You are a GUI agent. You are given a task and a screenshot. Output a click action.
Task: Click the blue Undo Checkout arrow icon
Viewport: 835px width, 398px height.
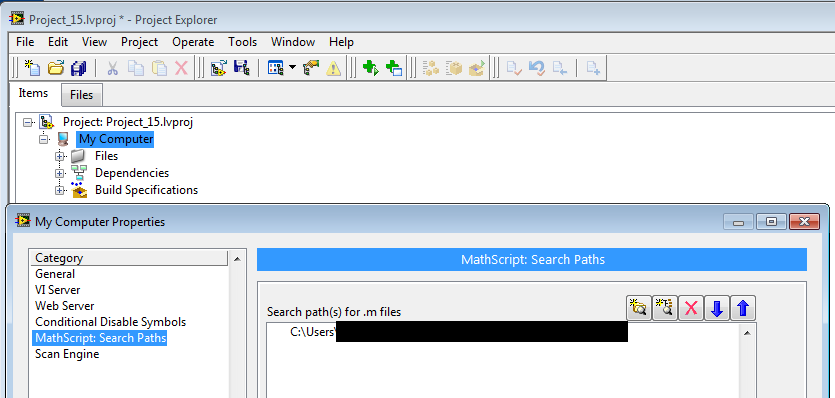coord(536,68)
